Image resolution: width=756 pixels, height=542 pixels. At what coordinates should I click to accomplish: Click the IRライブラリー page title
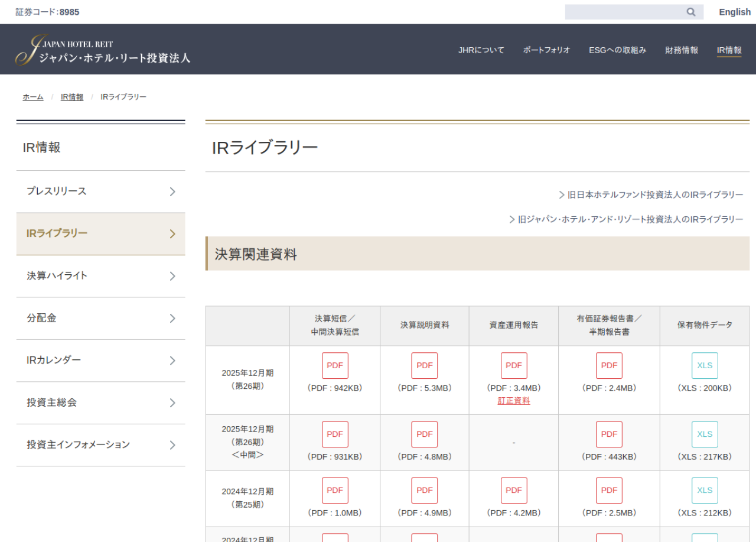pyautogui.click(x=265, y=148)
